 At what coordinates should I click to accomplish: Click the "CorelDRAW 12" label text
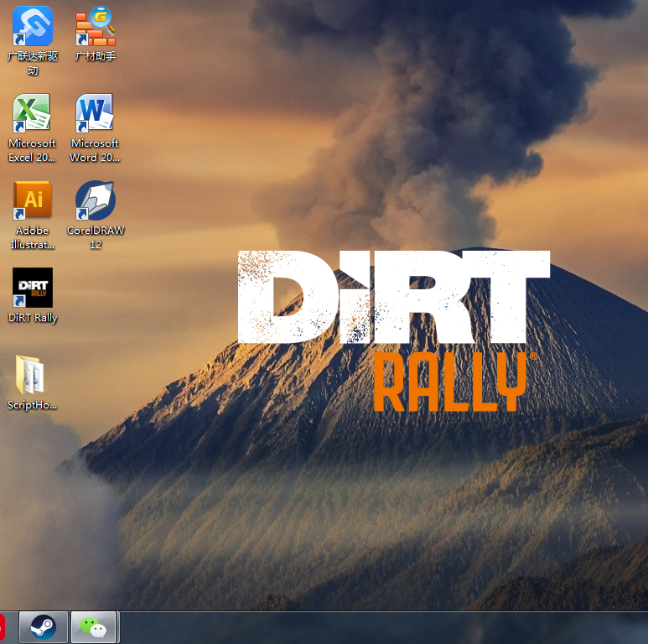click(x=96, y=237)
